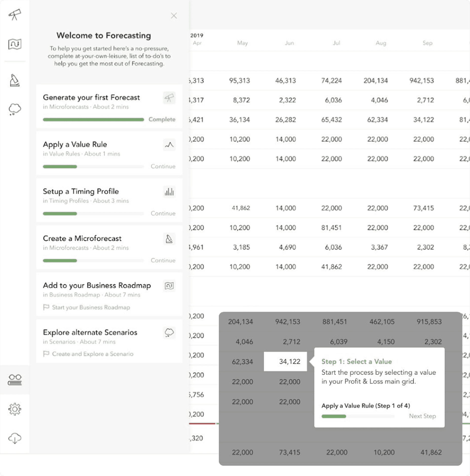Image resolution: width=470 pixels, height=476 pixels.
Task: Select cell 81,451 in Jul column
Action: tap(331, 228)
